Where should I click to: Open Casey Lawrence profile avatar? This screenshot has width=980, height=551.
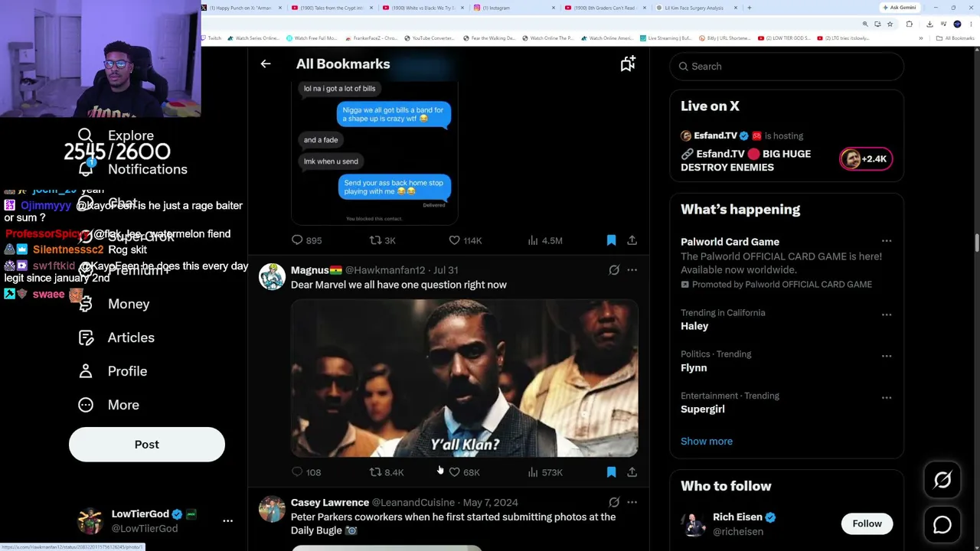pos(272,509)
